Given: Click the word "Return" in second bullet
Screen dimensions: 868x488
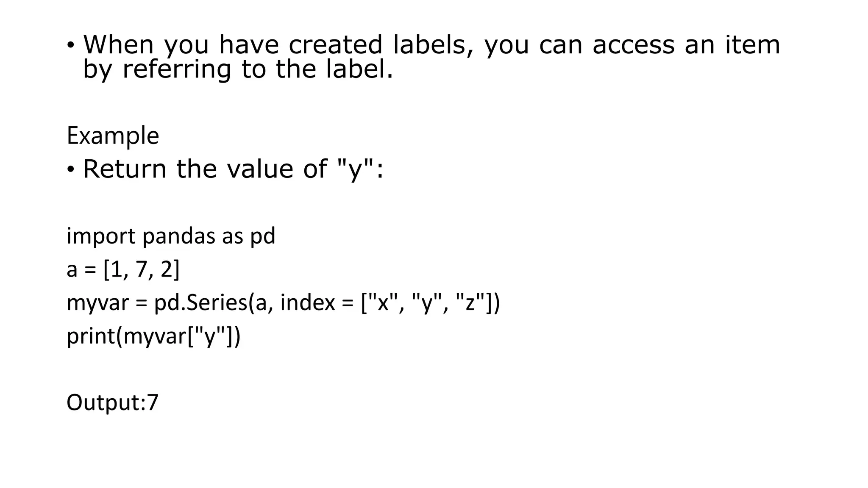Looking at the screenshot, I should pyautogui.click(x=125, y=169).
